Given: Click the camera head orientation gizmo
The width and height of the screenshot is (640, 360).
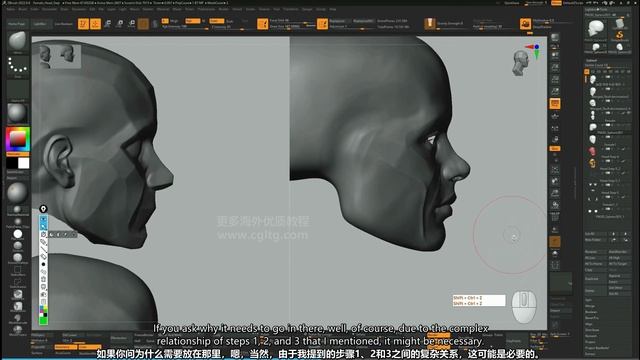Looking at the screenshot, I should (521, 63).
